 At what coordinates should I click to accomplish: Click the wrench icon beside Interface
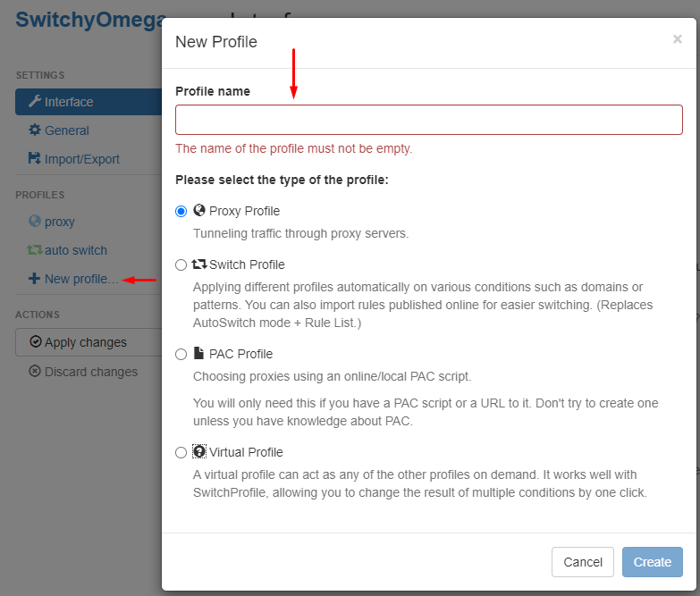35,101
